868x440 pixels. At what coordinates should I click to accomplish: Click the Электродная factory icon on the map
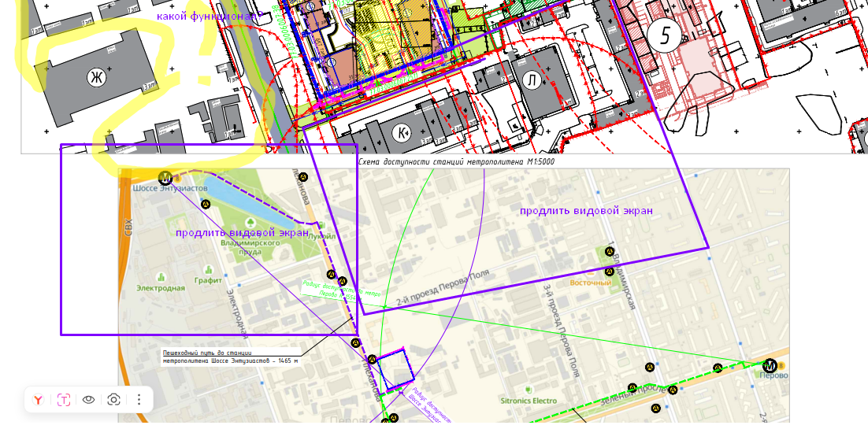(161, 277)
